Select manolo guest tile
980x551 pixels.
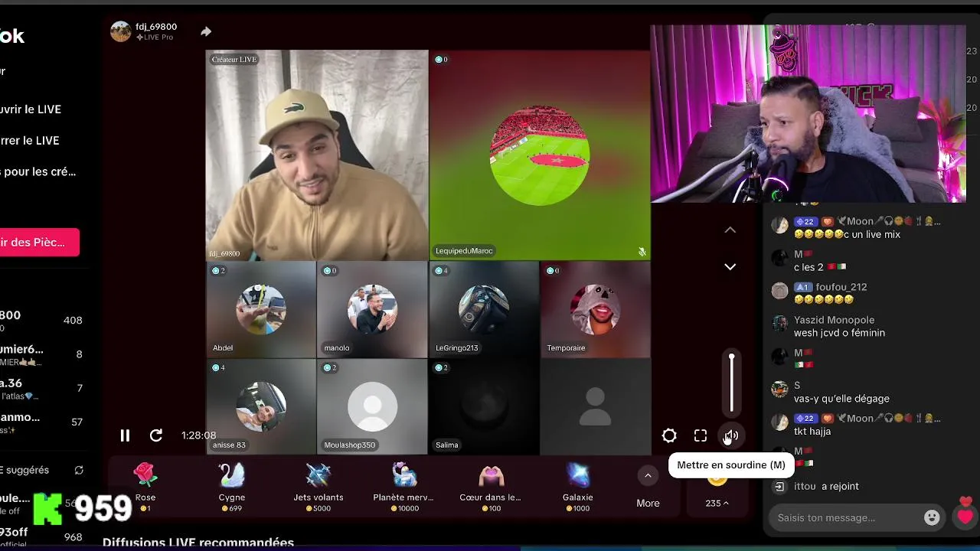click(x=372, y=309)
